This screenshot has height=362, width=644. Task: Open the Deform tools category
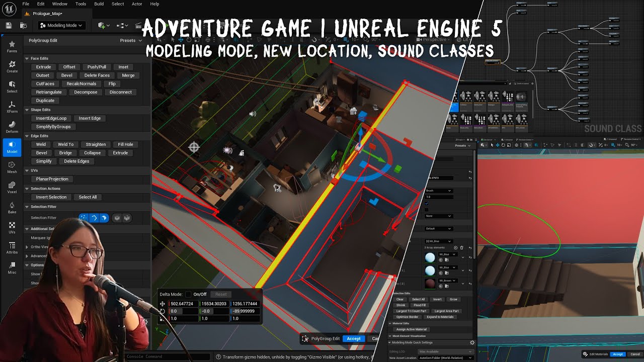click(12, 127)
